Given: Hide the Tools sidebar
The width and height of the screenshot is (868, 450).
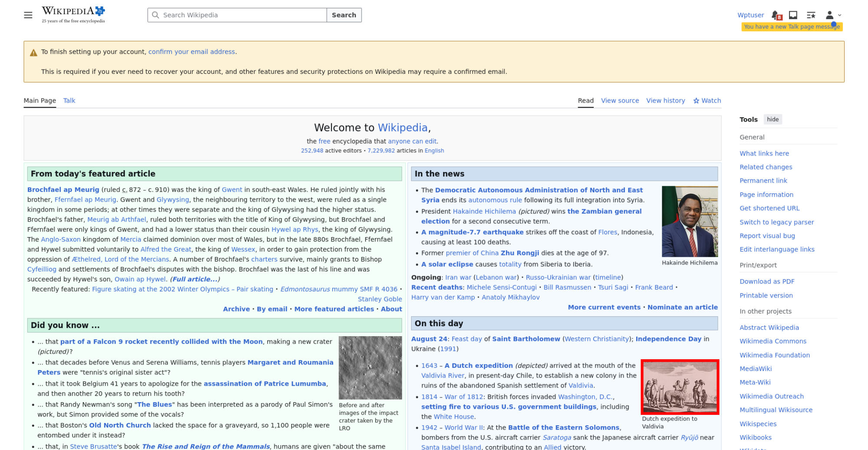Looking at the screenshot, I should 773,119.
